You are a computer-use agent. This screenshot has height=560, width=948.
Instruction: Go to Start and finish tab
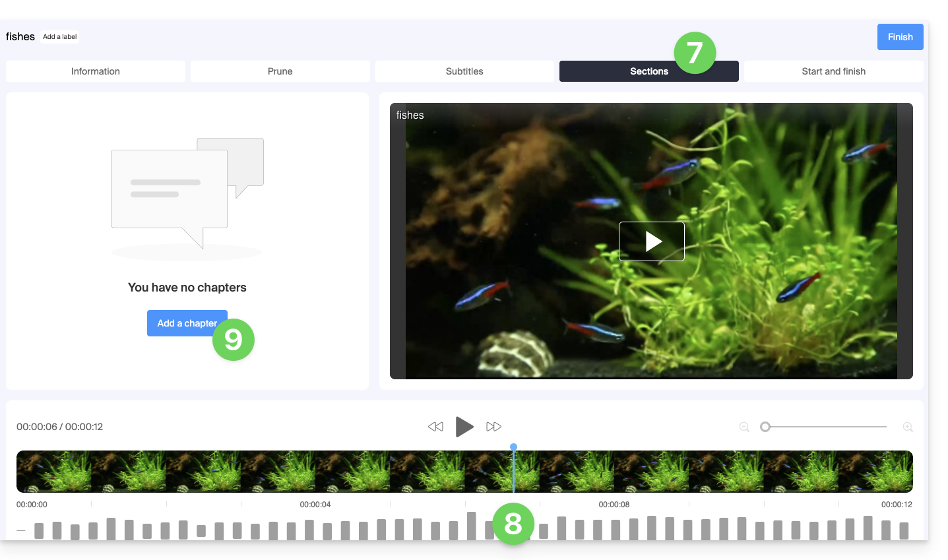(x=833, y=71)
